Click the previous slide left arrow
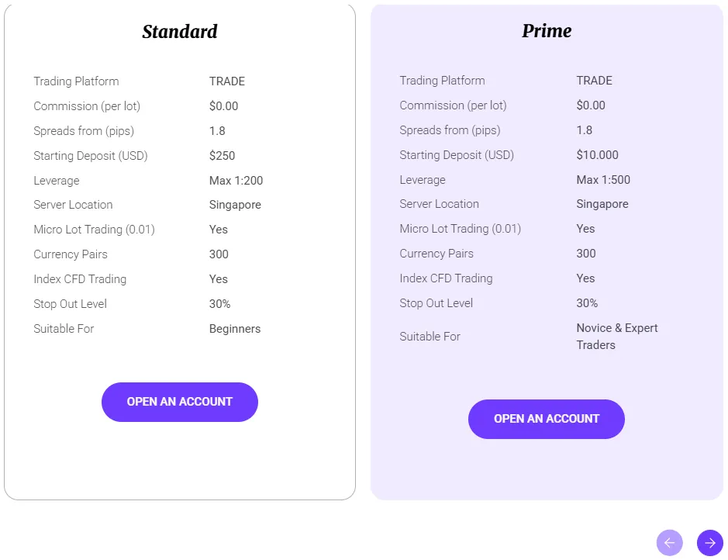The image size is (728, 560). (669, 543)
